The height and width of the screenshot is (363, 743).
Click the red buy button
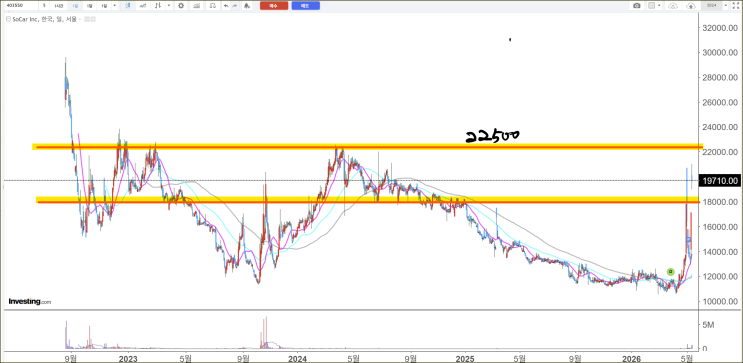pyautogui.click(x=274, y=6)
